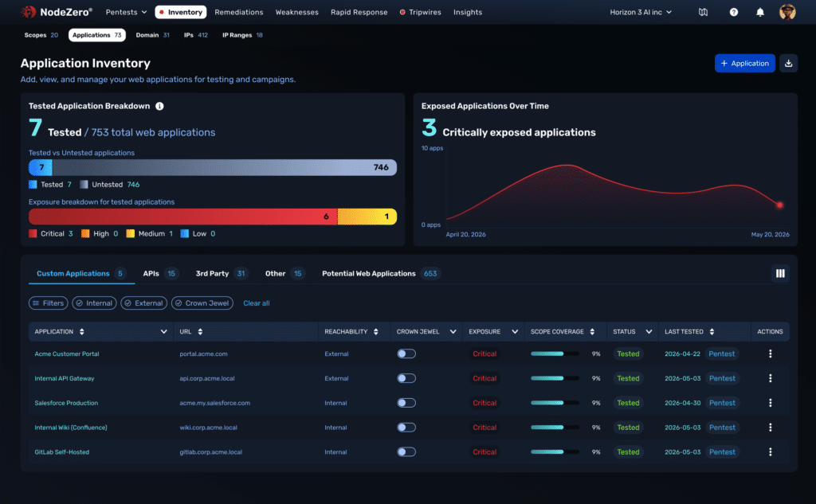816x504 pixels.
Task: Switch to the 3rd Party tab
Action: pyautogui.click(x=222, y=274)
